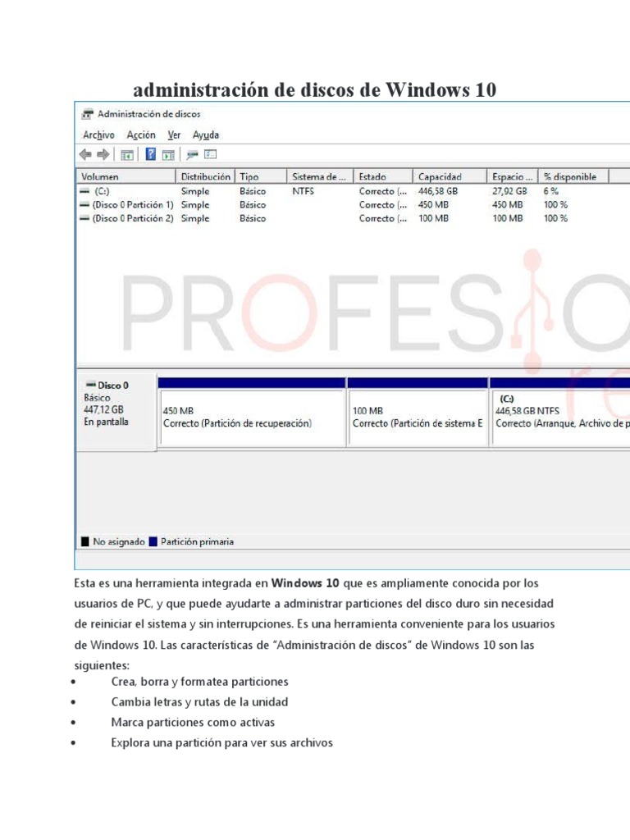Sort by the Tipo column header
This screenshot has width=630, height=840.
260,176
